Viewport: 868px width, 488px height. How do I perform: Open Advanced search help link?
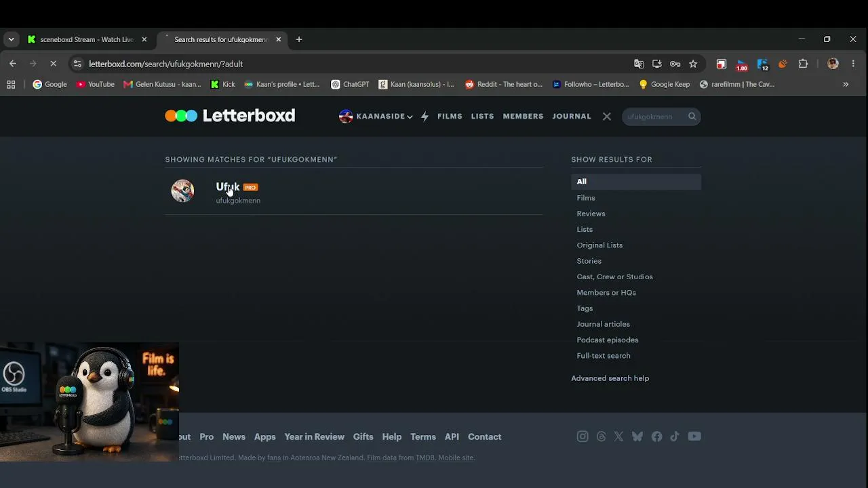point(610,378)
